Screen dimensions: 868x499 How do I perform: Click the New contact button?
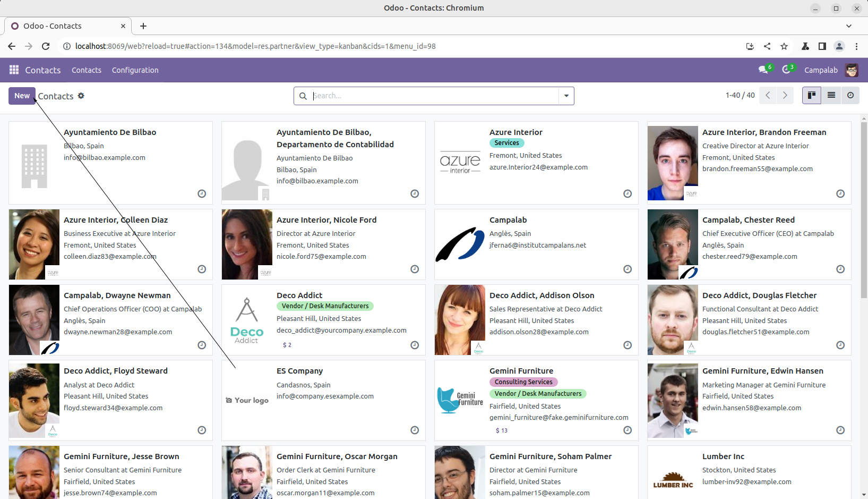pos(22,96)
